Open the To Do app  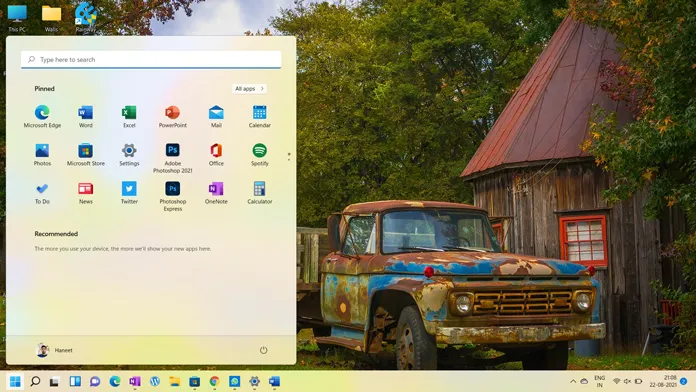click(x=42, y=193)
